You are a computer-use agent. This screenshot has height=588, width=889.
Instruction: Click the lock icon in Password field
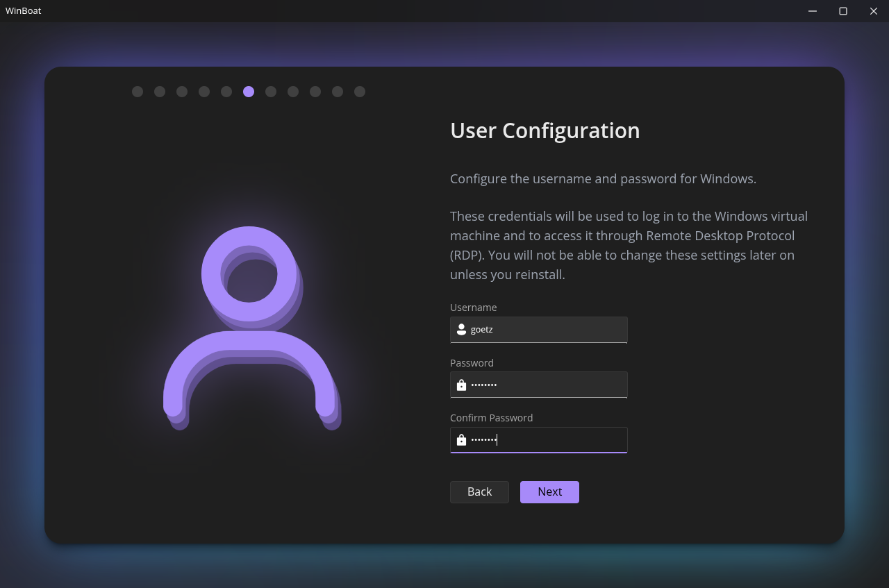(461, 385)
